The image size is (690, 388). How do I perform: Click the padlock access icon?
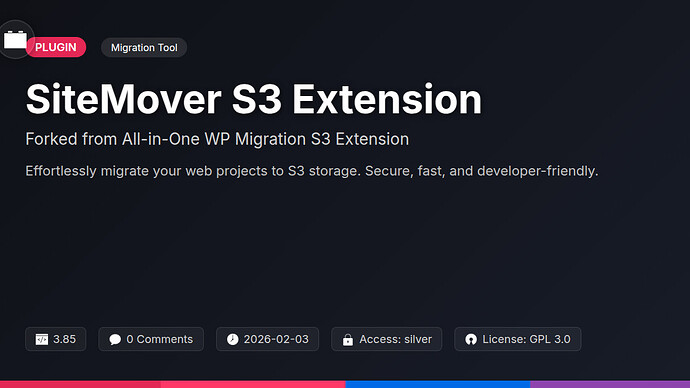pyautogui.click(x=348, y=339)
